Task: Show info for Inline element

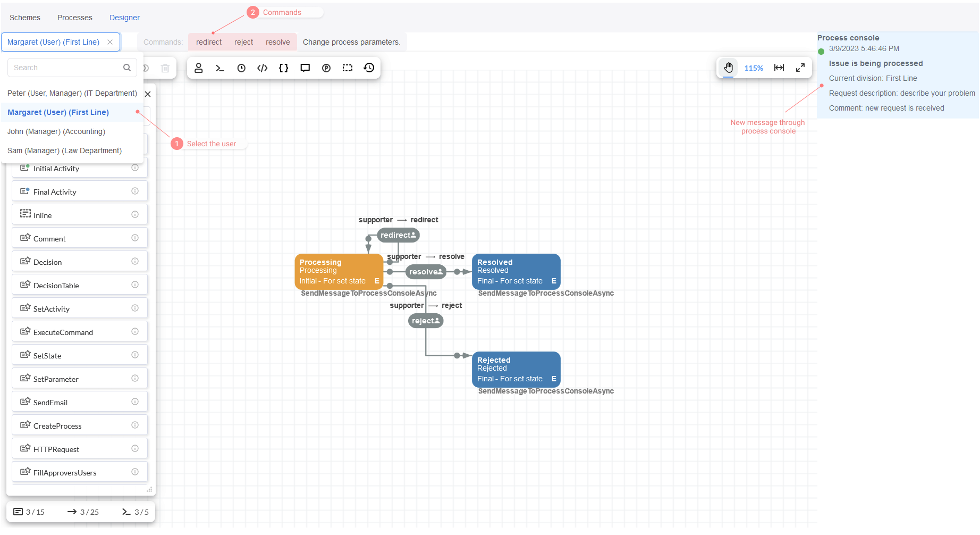Action: click(x=135, y=214)
